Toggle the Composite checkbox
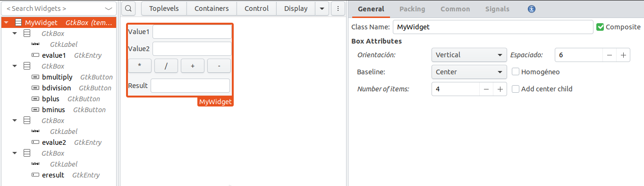Viewport: 644px width, 186px height. pyautogui.click(x=600, y=27)
